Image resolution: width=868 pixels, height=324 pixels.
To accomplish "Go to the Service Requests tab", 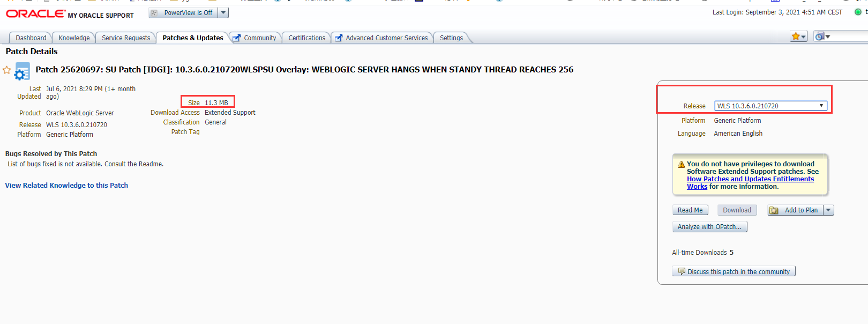I will tap(126, 38).
